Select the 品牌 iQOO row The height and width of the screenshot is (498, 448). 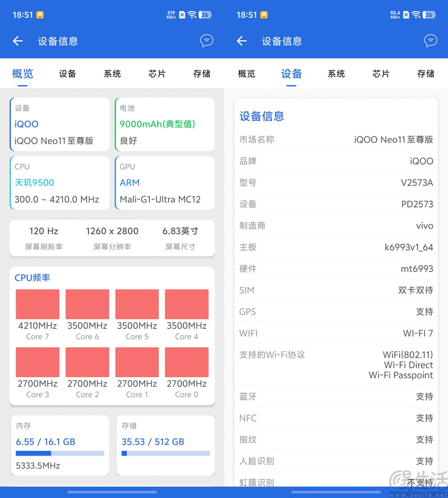(336, 161)
